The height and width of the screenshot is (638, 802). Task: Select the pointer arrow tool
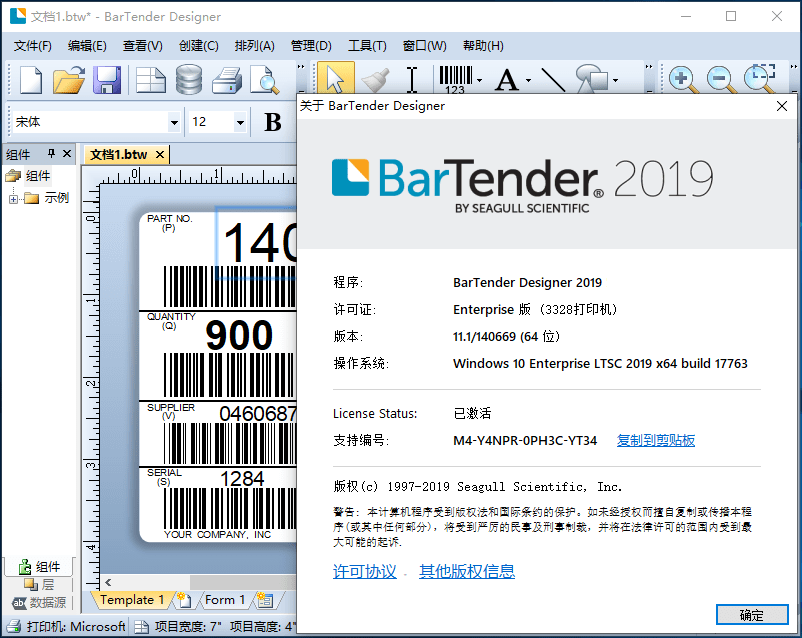(336, 79)
